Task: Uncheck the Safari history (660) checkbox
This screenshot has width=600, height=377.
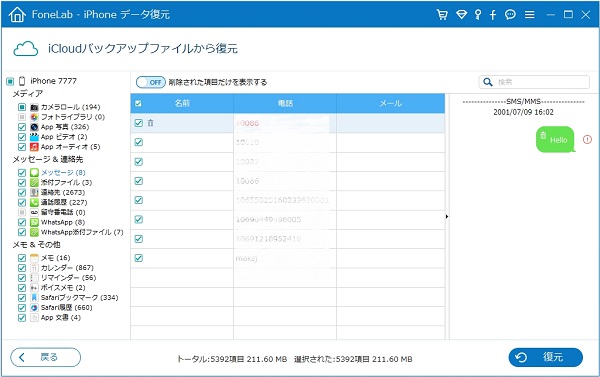Action: coord(22,308)
